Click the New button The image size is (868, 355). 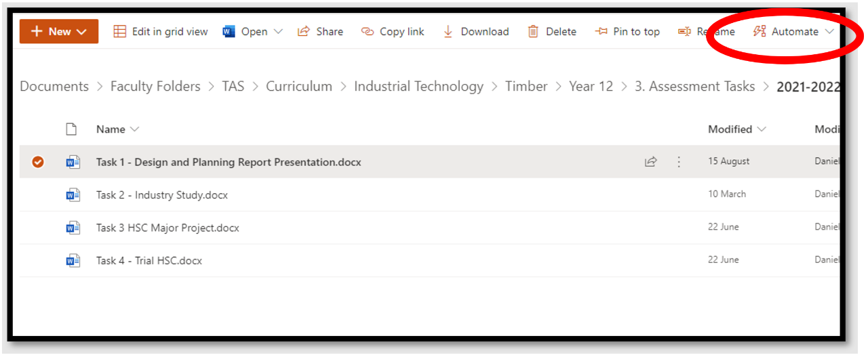[x=59, y=31]
